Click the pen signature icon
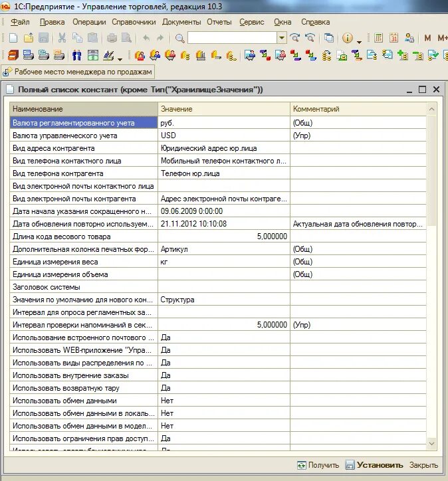 click(x=108, y=56)
